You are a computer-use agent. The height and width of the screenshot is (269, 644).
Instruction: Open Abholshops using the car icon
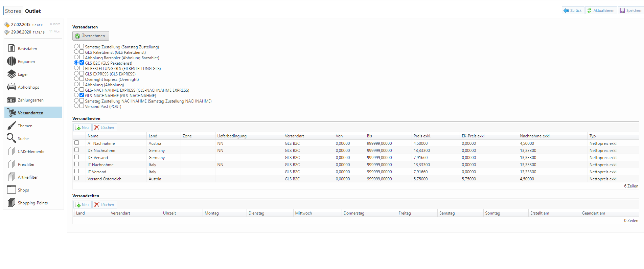tap(11, 87)
